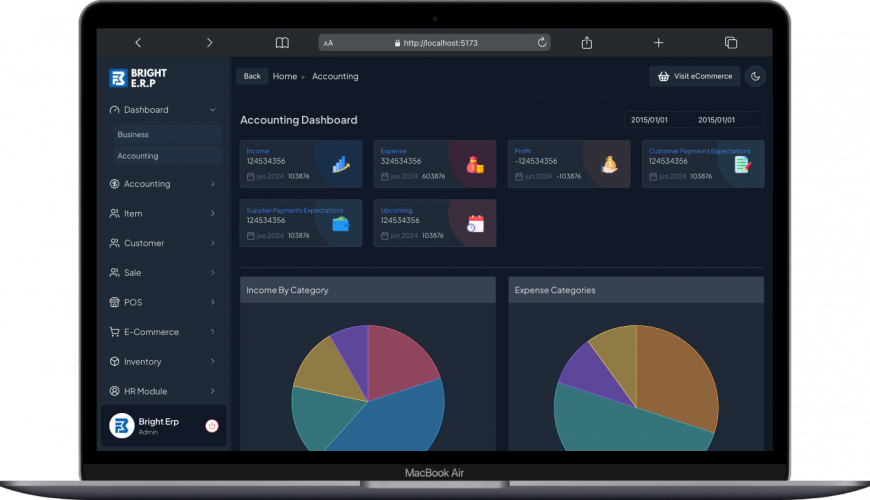Open the E-Commerce menu label
Screen dimensions: 870x500
click(151, 332)
